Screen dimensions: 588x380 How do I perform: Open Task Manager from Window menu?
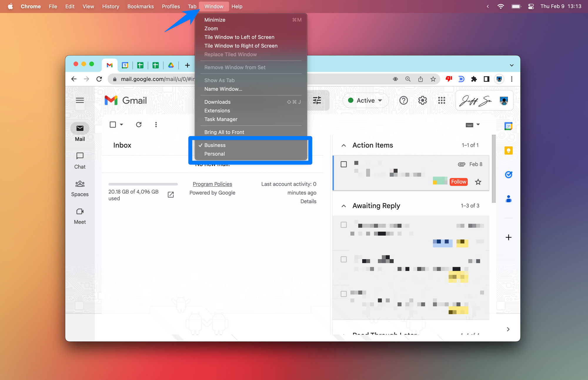(x=251, y=119)
